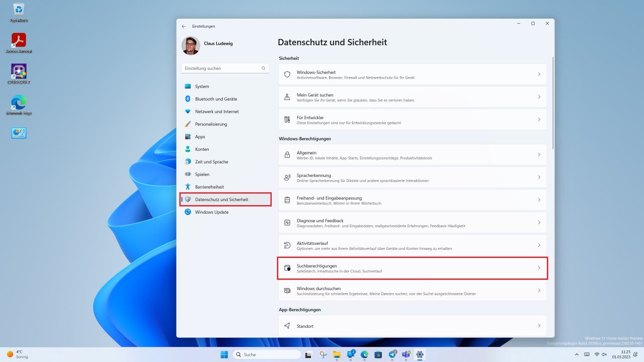Open Windows-Sicherheit settings

413,74
